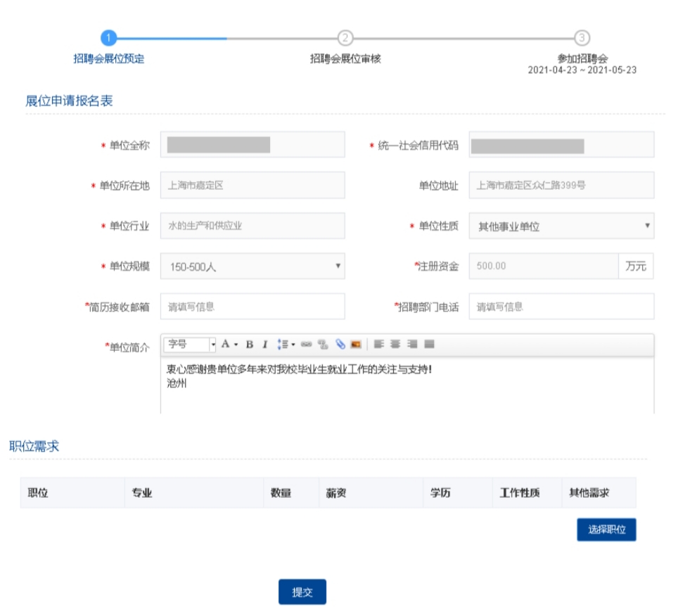Image resolution: width=678 pixels, height=616 pixels.
Task: Align text right in the editor
Action: click(412, 345)
